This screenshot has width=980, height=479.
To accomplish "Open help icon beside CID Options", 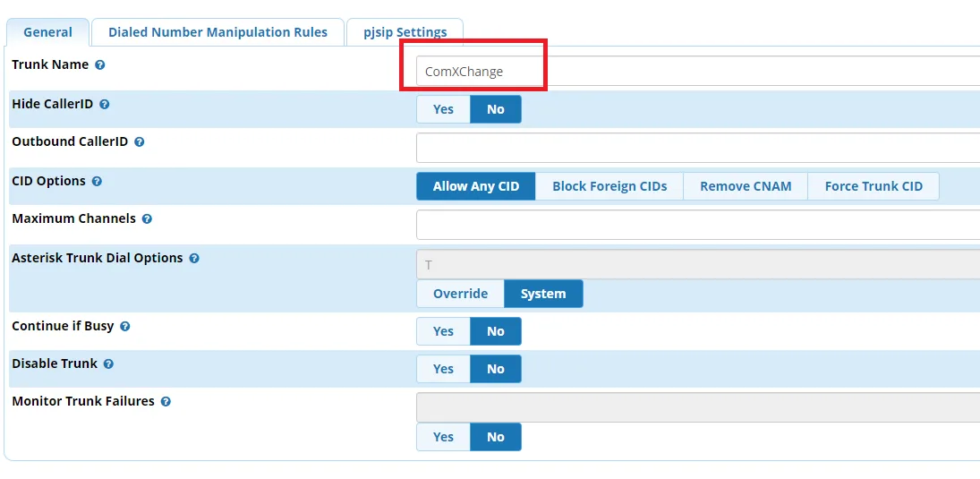I will [97, 182].
